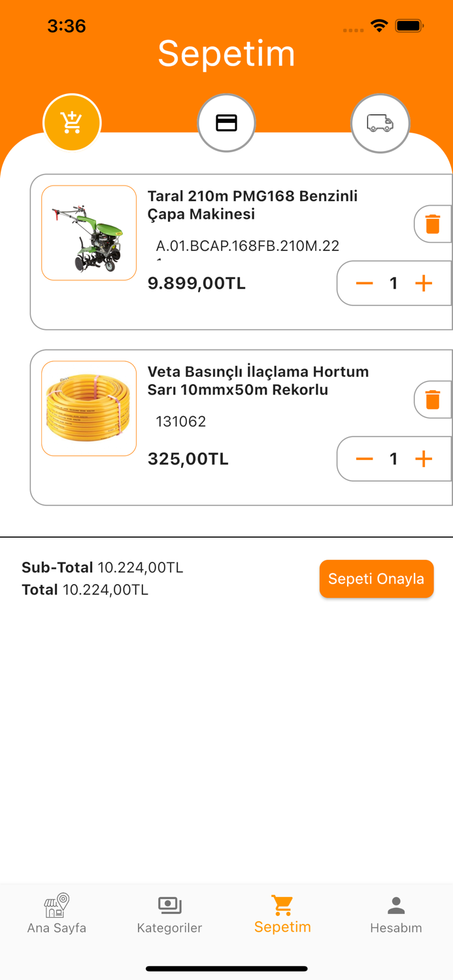Click the delivery truck step icon
This screenshot has height=980, width=453.
point(380,123)
